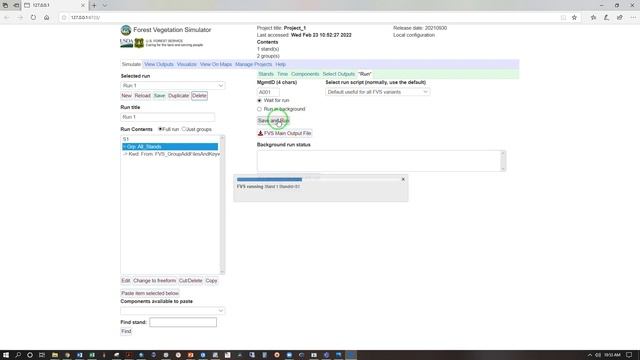Select the Wait for run radio button

(x=259, y=100)
